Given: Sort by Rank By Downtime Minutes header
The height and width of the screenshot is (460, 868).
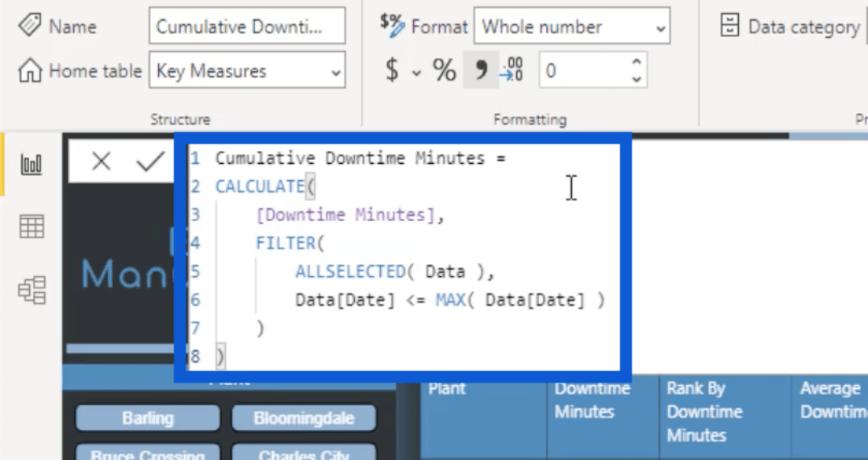Looking at the screenshot, I should 725,418.
